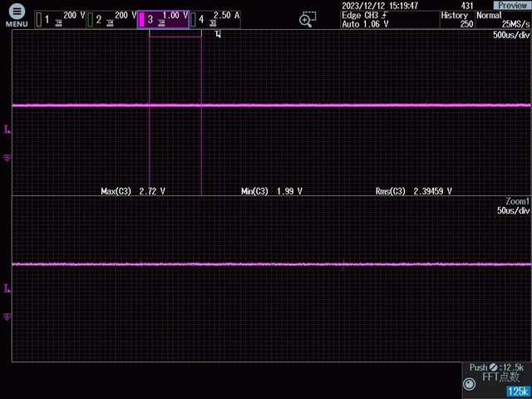Click the zoom magnifier icon
Screen dimensions: 532x399
click(x=308, y=19)
